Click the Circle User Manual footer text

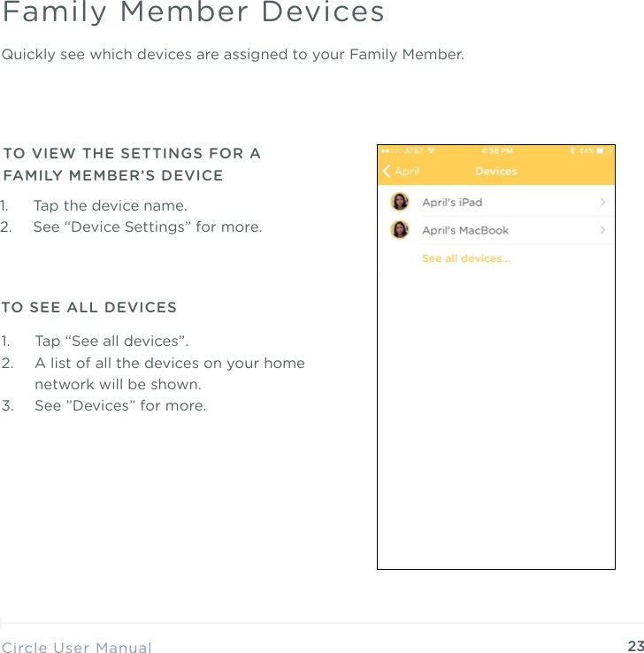[x=77, y=648]
